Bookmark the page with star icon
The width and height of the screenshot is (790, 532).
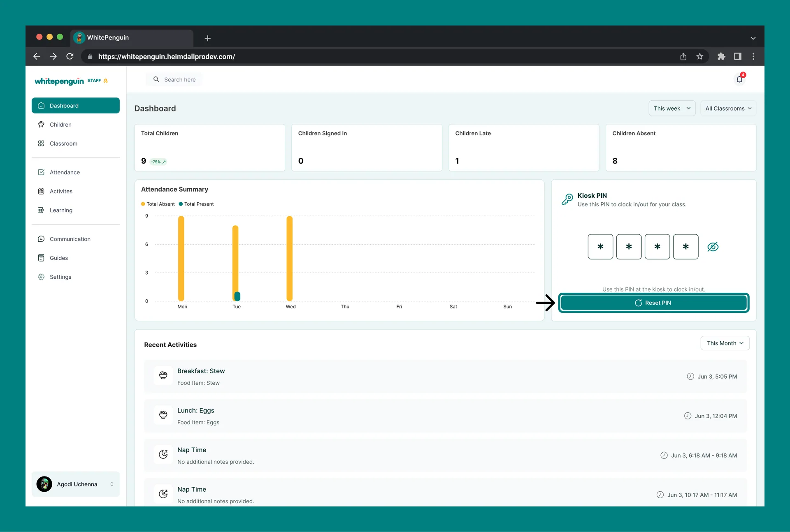pyautogui.click(x=700, y=56)
